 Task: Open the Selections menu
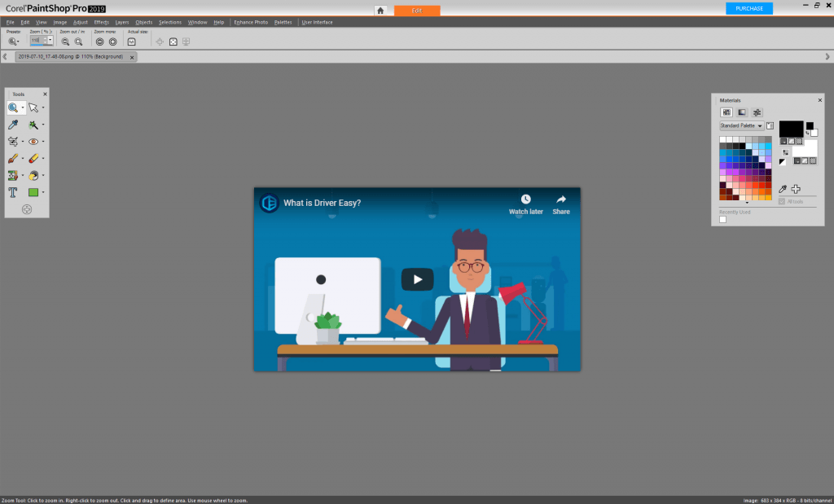170,22
